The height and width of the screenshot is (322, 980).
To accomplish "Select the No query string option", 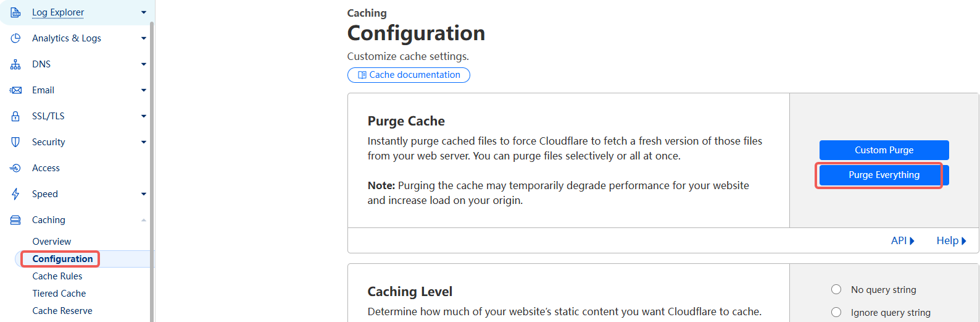I will tap(836, 289).
